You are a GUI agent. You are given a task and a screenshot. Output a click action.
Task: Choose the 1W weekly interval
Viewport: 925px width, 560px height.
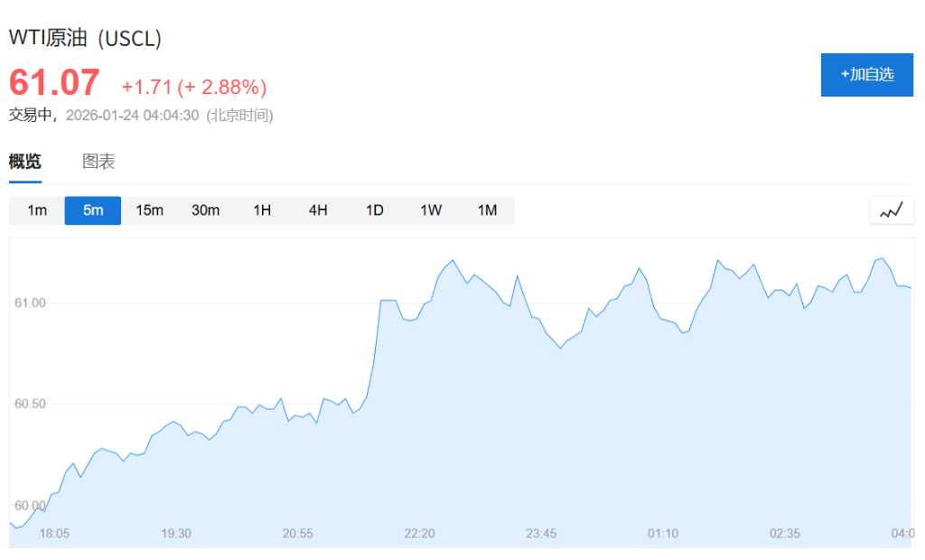pyautogui.click(x=431, y=210)
